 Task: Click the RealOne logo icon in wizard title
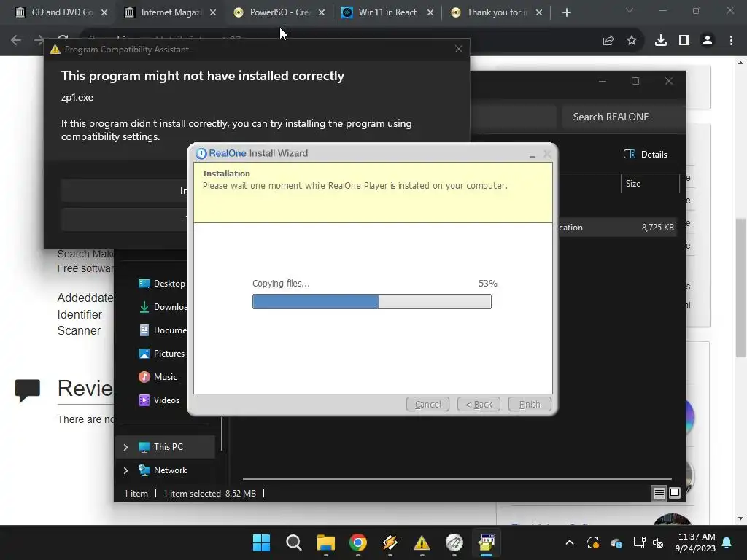click(201, 153)
